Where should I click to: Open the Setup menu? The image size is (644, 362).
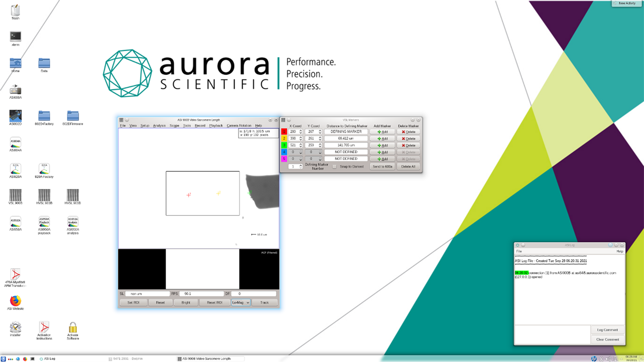pyautogui.click(x=145, y=126)
